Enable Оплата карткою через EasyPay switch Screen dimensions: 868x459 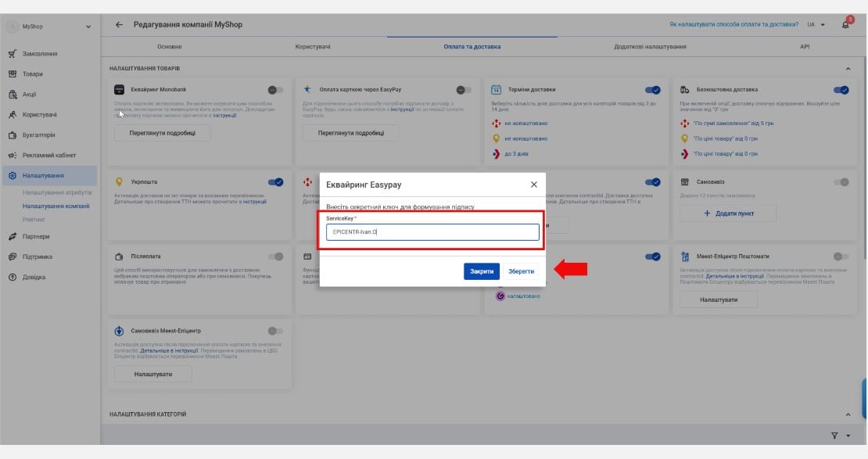click(464, 90)
